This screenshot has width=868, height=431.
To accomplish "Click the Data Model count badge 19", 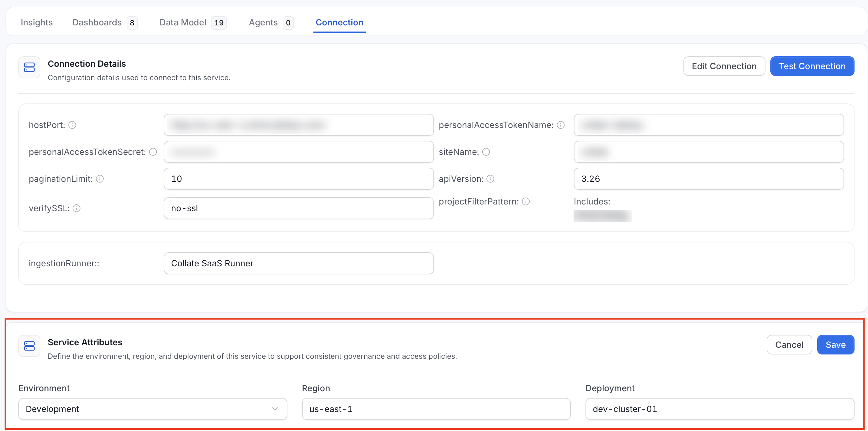I will click(219, 23).
